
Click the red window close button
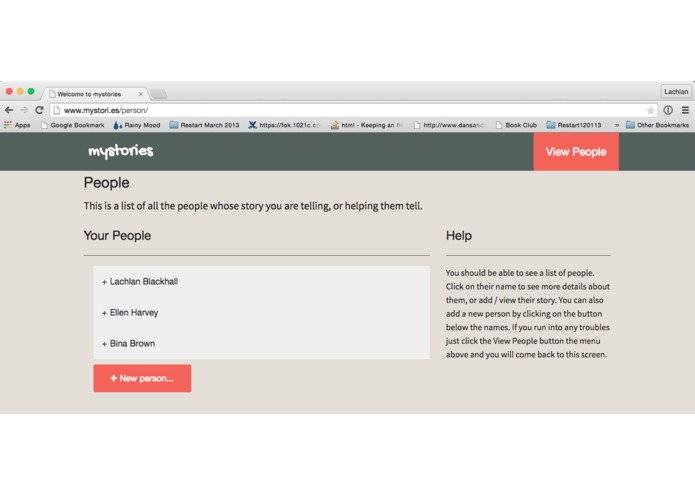tap(9, 91)
